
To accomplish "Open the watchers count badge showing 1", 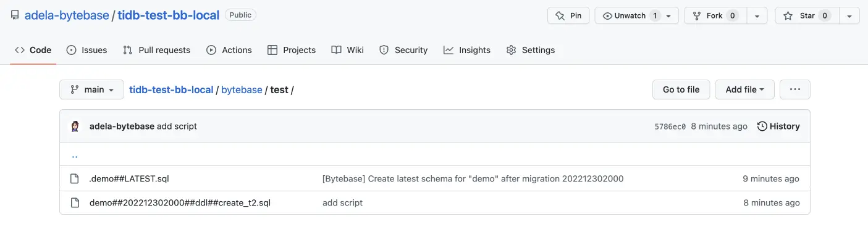I will 655,16.
